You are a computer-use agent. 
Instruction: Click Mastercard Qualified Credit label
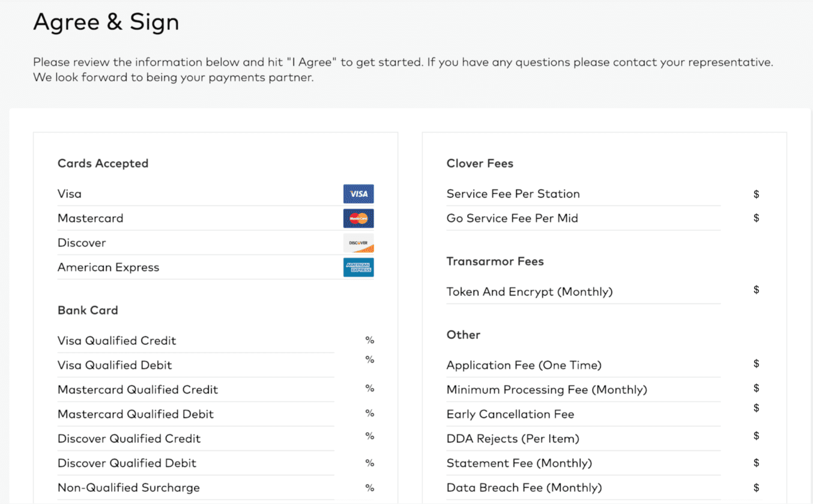click(138, 390)
